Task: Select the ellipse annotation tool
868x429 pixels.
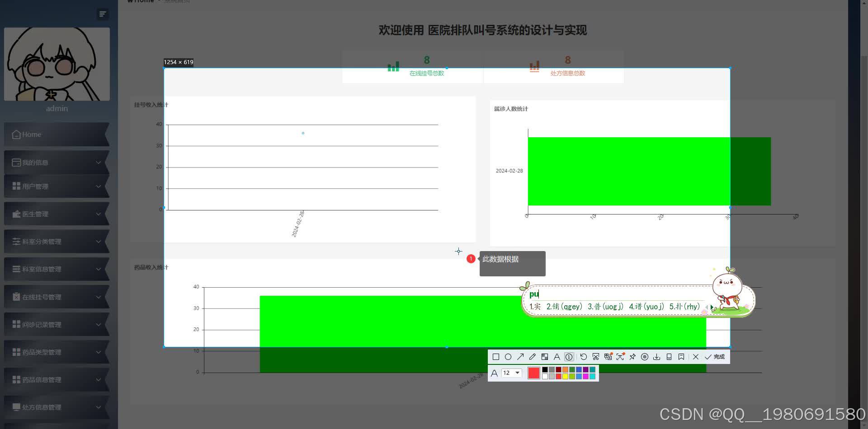Action: tap(509, 357)
